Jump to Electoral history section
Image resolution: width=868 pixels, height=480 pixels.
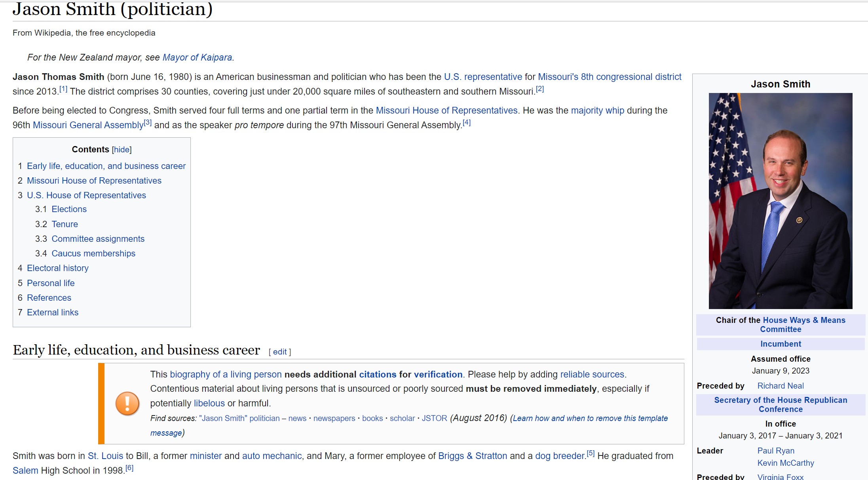pos(58,268)
